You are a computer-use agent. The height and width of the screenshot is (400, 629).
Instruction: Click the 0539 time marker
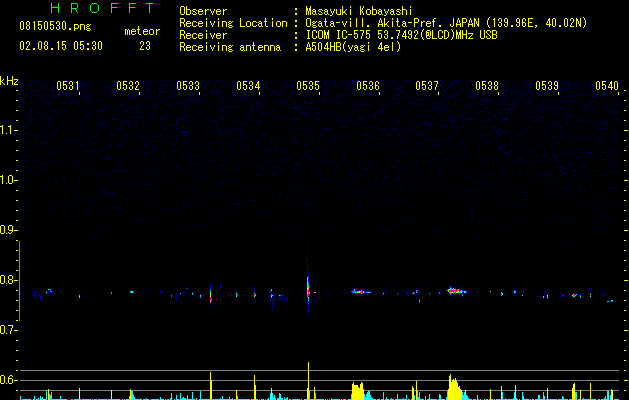tap(547, 86)
